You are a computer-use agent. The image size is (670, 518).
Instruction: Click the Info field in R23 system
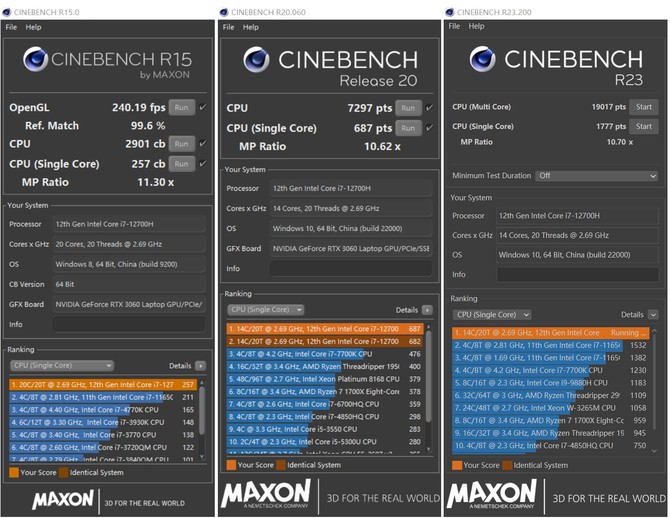point(577,274)
